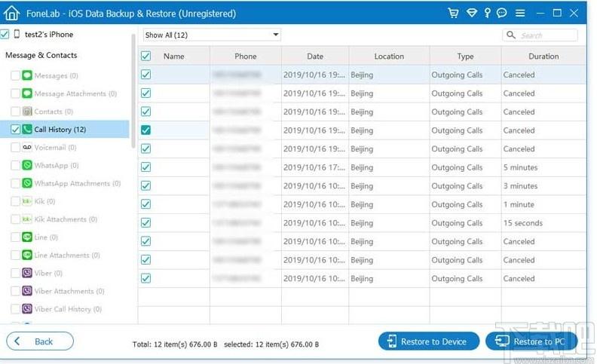The image size is (597, 364).
Task: Click Restore to PC button
Action: 531,341
